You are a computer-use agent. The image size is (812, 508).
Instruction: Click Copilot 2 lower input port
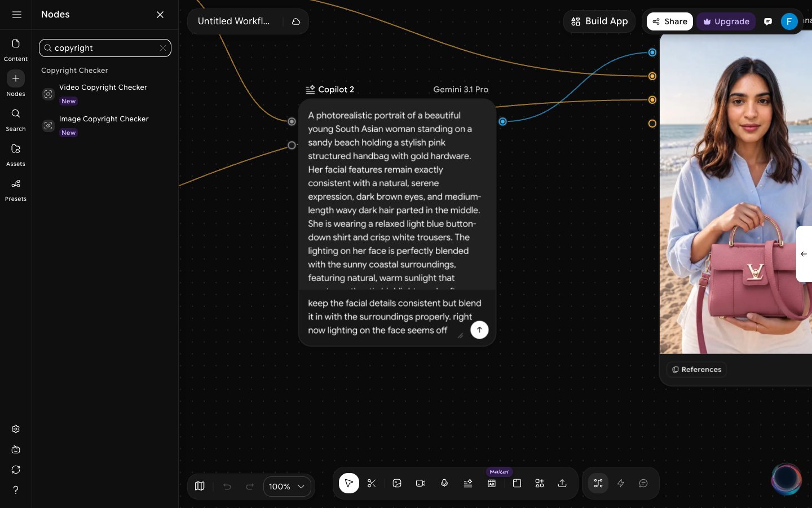click(292, 145)
